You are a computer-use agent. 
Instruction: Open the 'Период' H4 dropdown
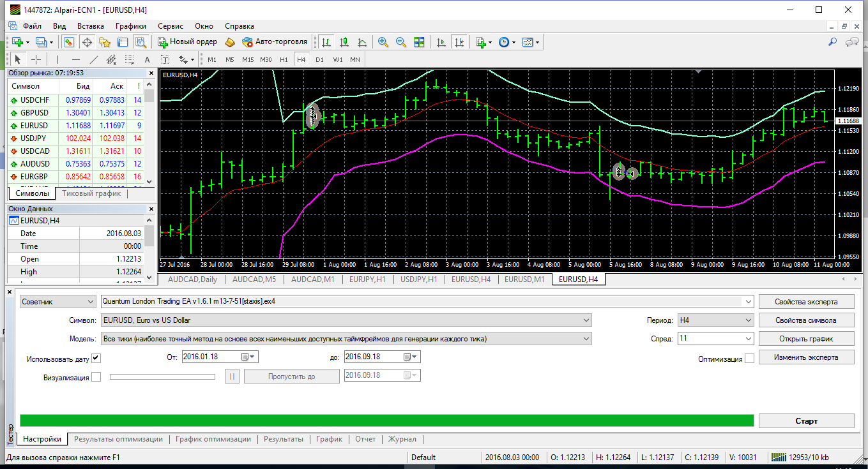(x=716, y=320)
